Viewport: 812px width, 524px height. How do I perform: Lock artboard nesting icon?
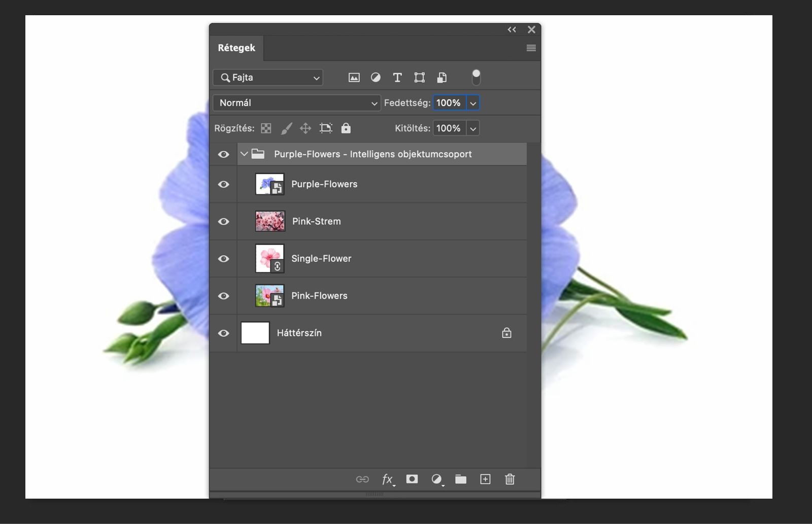coord(326,128)
